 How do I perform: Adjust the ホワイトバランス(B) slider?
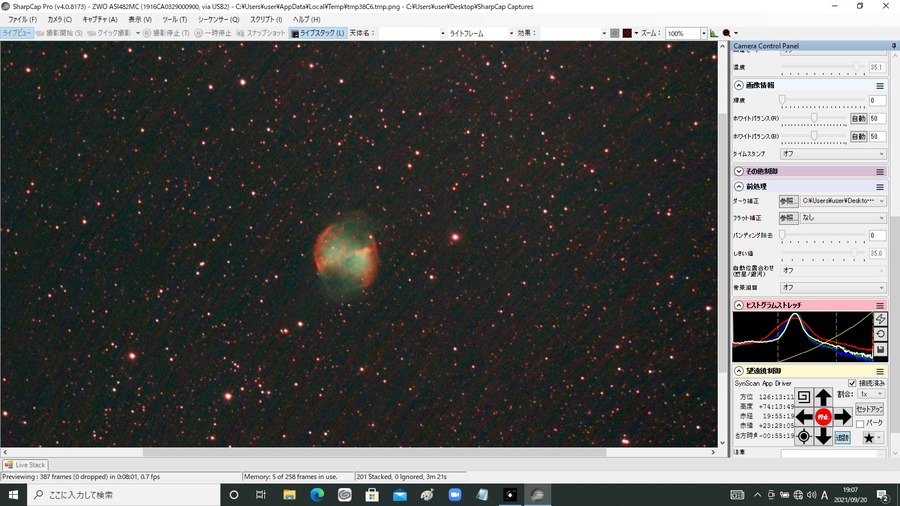click(813, 137)
